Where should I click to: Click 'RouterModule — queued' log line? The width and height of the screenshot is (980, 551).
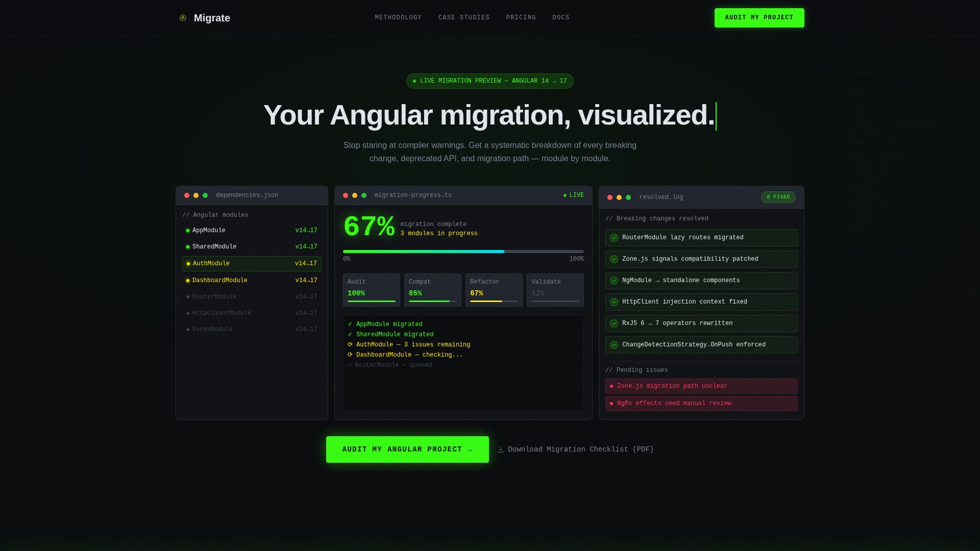[390, 365]
